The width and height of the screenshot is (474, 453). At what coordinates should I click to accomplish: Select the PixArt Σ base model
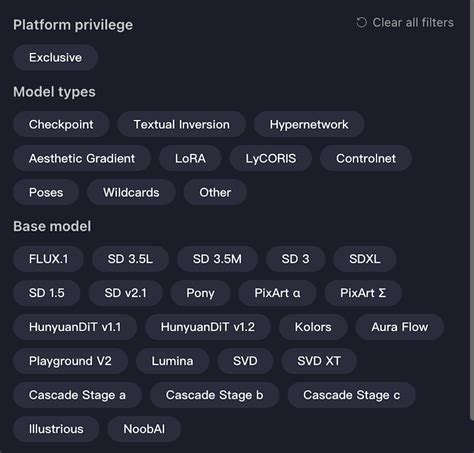coord(363,293)
